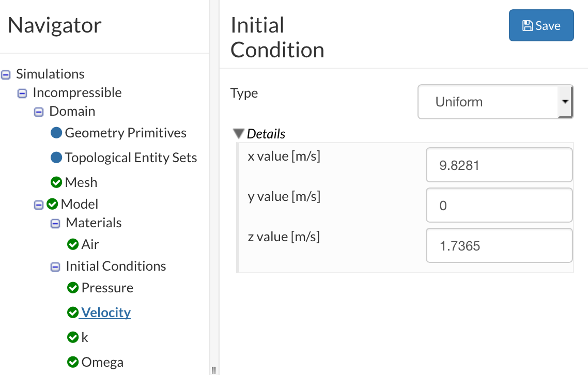Click the green check icon beside Model
This screenshot has width=588, height=375.
click(x=52, y=204)
